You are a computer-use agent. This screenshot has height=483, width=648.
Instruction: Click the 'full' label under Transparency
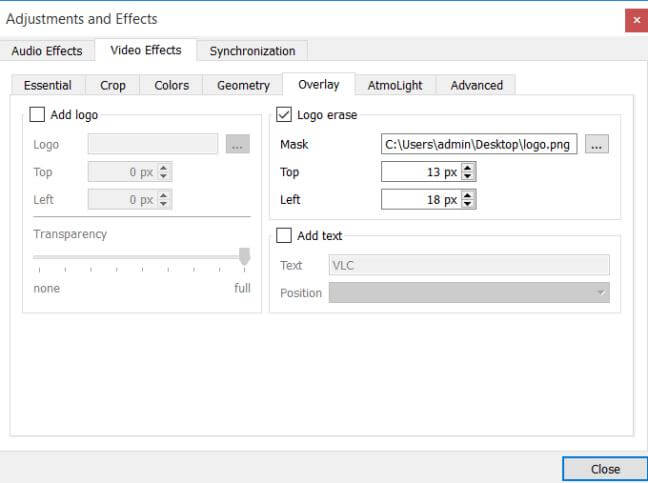[242, 288]
